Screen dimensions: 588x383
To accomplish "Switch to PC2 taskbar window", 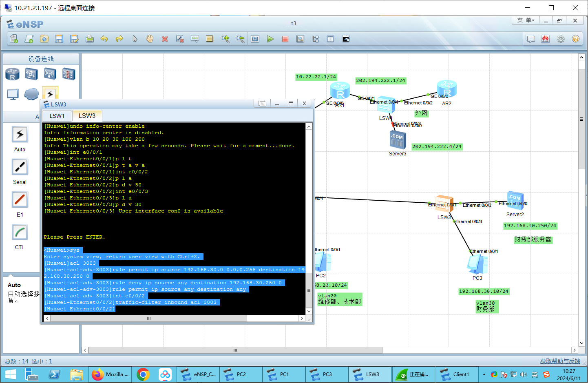I will (241, 374).
